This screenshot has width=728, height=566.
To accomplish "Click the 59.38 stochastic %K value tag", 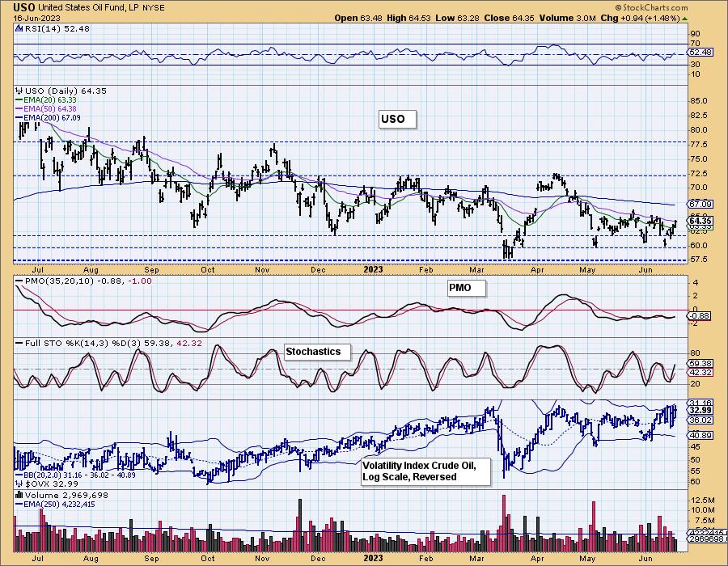I will click(700, 364).
